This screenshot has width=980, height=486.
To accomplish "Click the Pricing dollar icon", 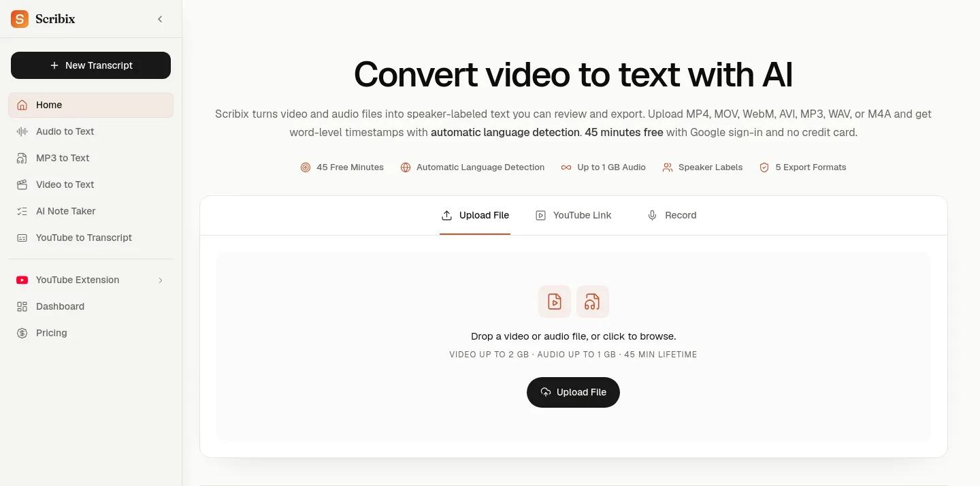I will coord(22,333).
